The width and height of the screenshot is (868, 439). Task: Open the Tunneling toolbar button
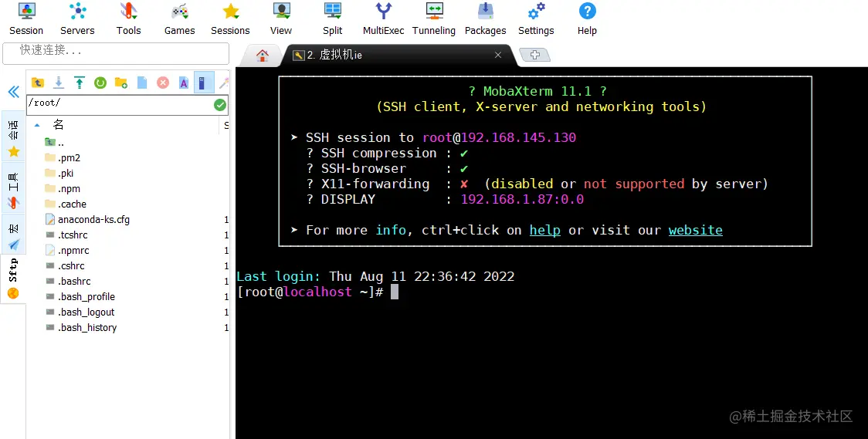point(434,19)
